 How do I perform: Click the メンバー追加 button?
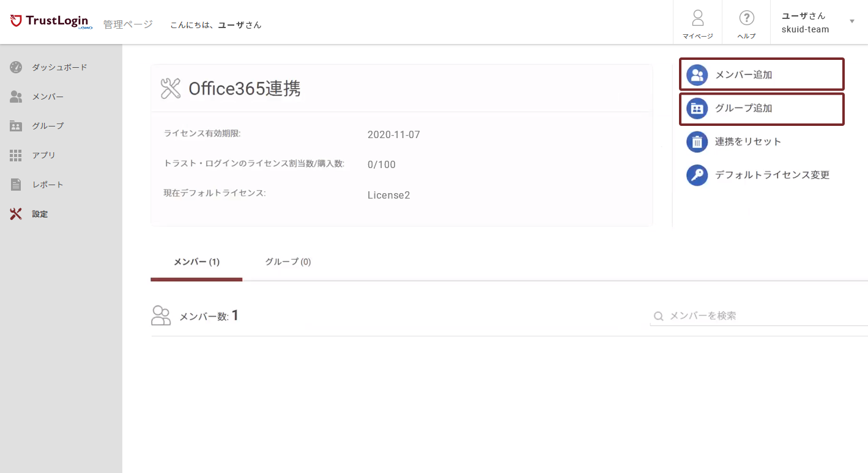[x=760, y=74]
